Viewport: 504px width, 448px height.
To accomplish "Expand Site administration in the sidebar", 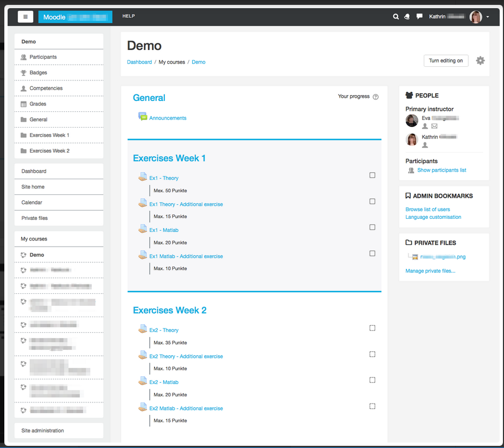I will coord(43,431).
